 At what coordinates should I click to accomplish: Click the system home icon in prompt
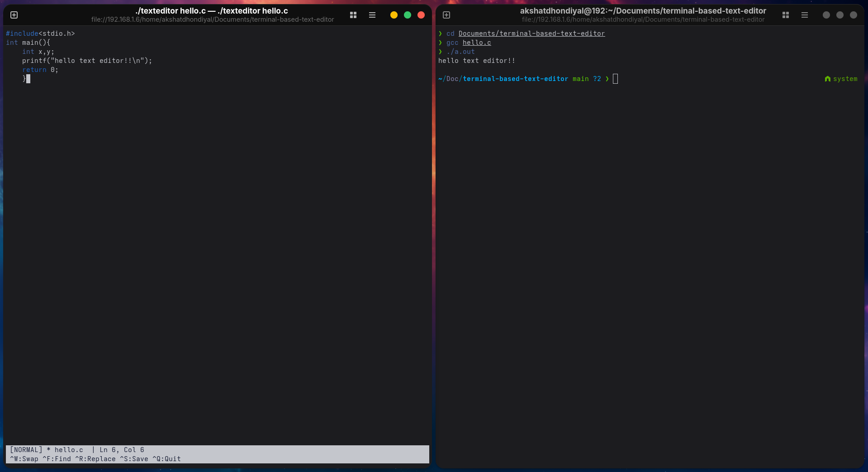pyautogui.click(x=827, y=79)
